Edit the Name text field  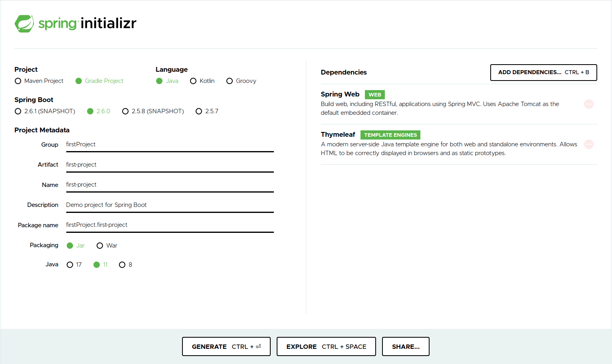coord(170,185)
